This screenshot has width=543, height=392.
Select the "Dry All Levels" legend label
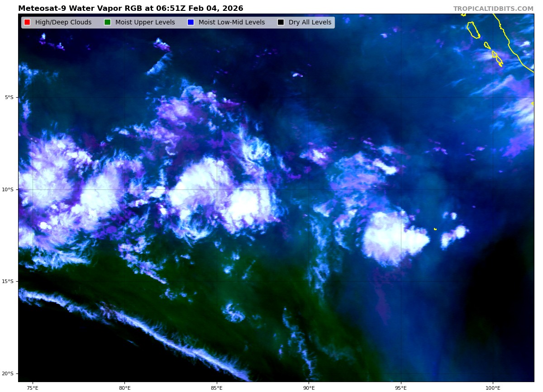click(x=310, y=23)
